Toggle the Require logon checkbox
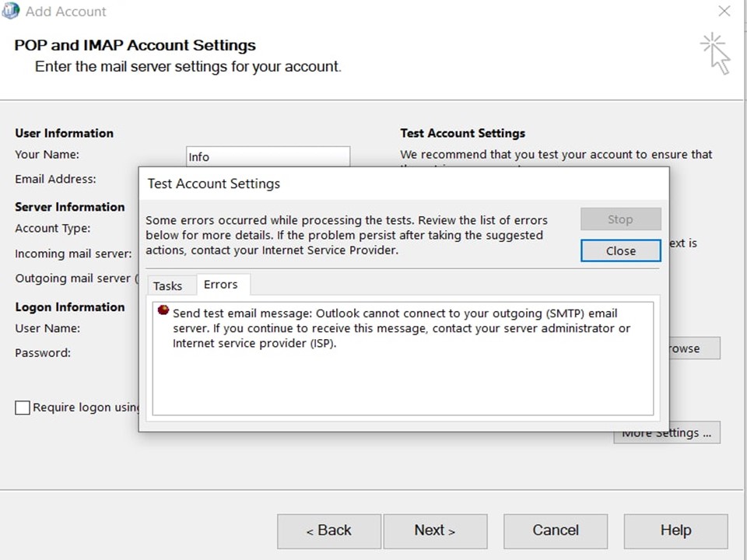This screenshot has width=747, height=560. (23, 408)
